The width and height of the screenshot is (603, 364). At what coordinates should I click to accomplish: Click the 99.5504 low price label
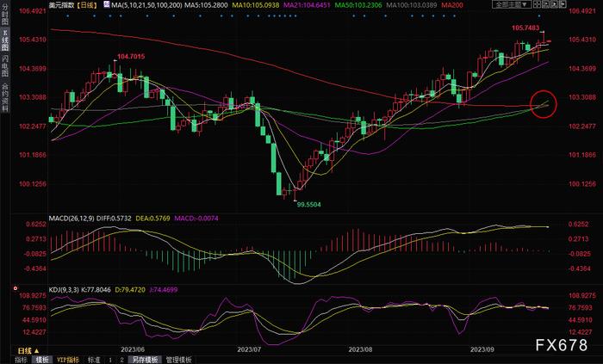pyautogui.click(x=308, y=205)
